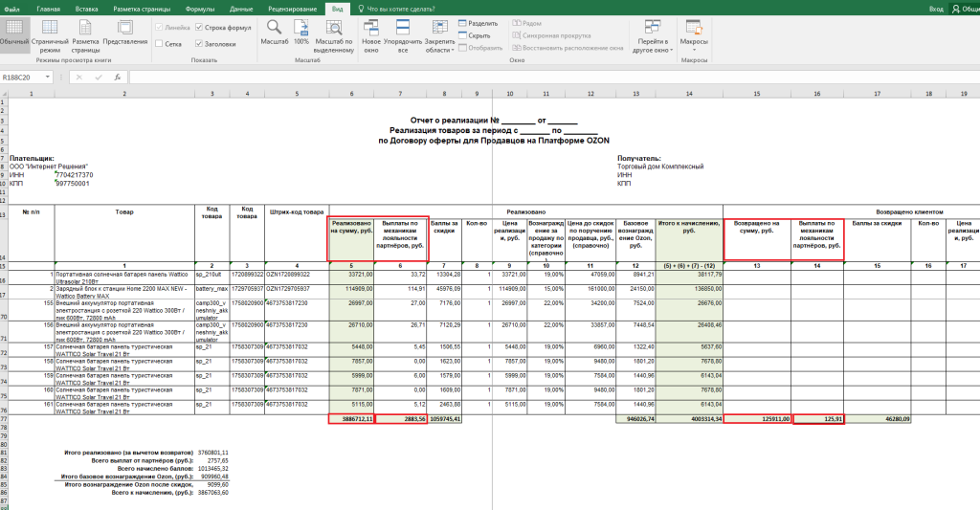Click Масштаб по выделенному zoom to selection
This screenshot has width=980, height=510.
[x=334, y=35]
